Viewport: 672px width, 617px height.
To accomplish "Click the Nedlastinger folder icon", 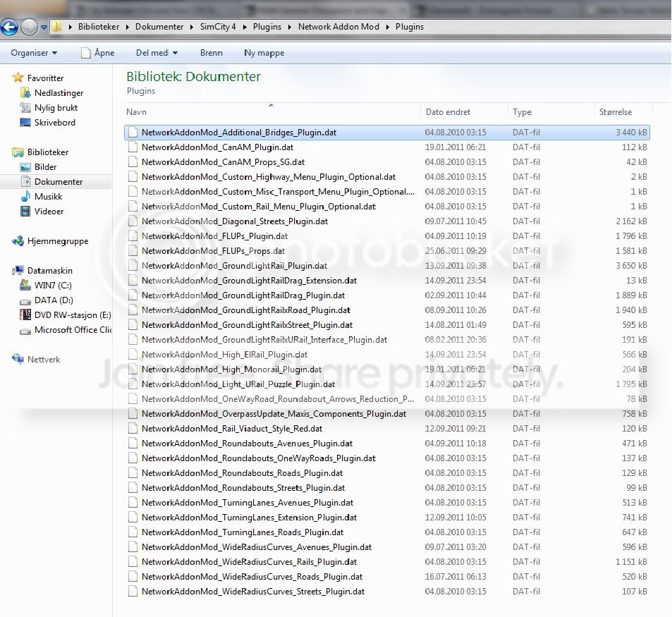I will [x=25, y=92].
